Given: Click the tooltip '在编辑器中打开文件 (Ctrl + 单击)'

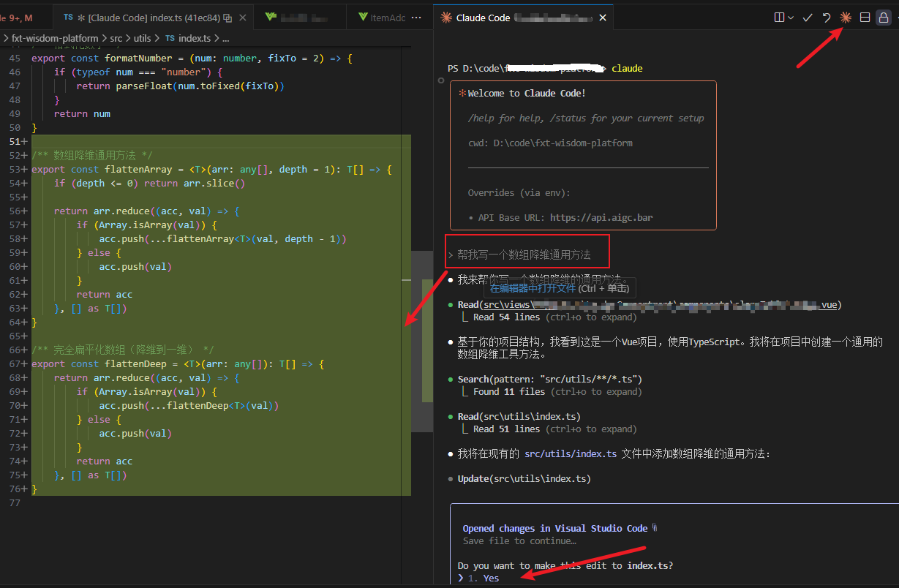Looking at the screenshot, I should (x=560, y=288).
